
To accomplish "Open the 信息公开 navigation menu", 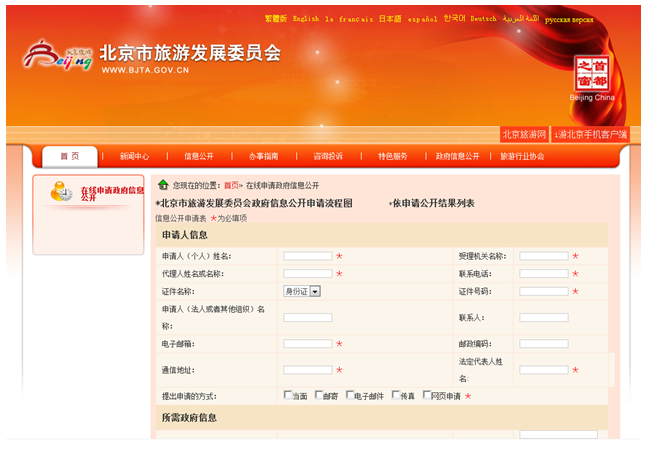I will [199, 157].
